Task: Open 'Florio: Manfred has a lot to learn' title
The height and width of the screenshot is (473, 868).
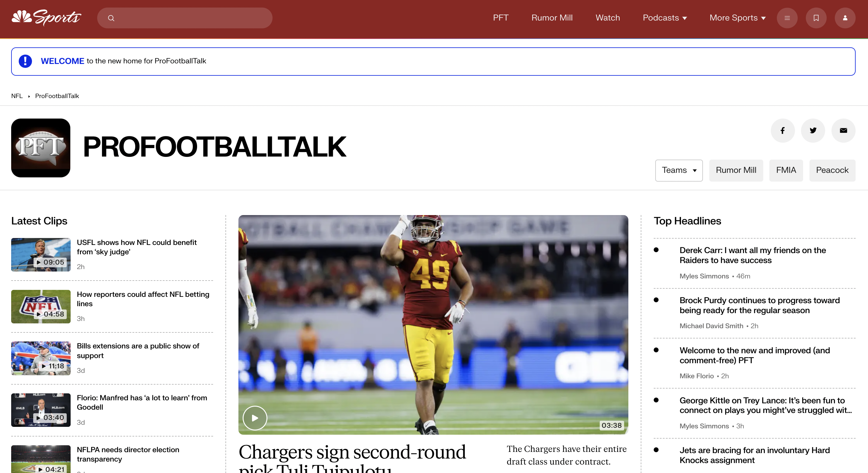Action: pyautogui.click(x=142, y=403)
